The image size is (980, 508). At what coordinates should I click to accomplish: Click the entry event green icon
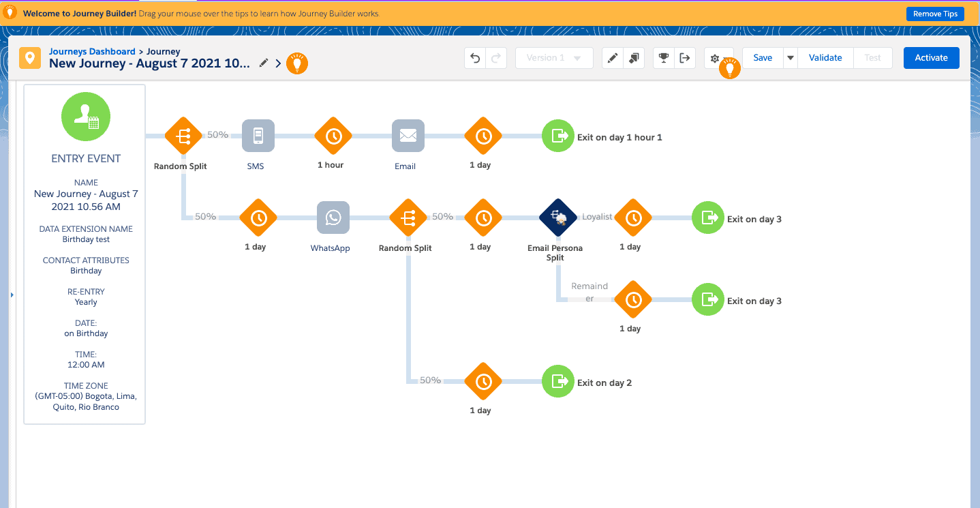[x=86, y=117]
